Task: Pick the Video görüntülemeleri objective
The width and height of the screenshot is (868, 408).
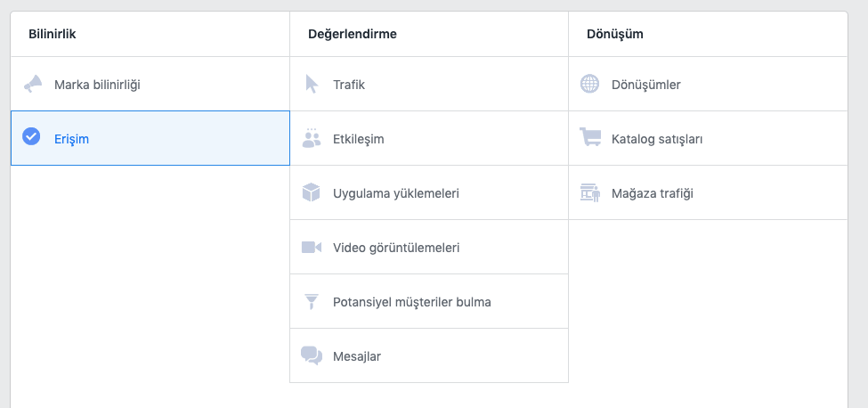Action: tap(429, 247)
